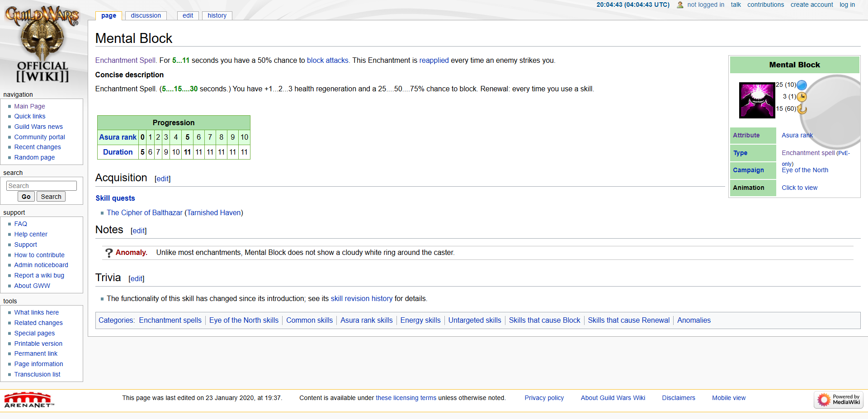The height and width of the screenshot is (419, 868).
Task: Open Asura rank link in Progression table
Action: coord(118,137)
